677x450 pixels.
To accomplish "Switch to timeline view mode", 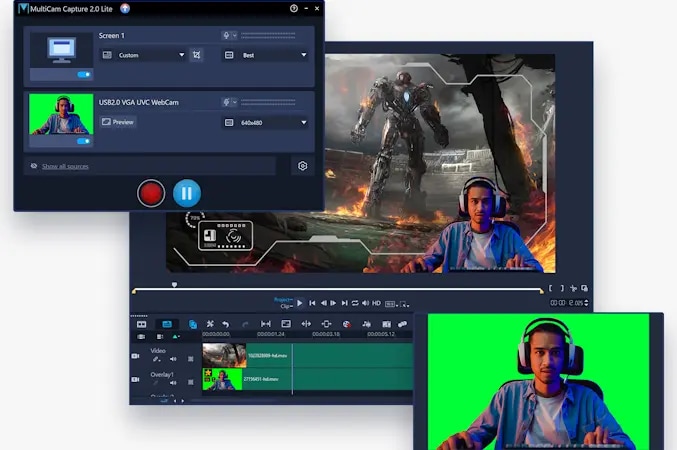I will pos(166,324).
